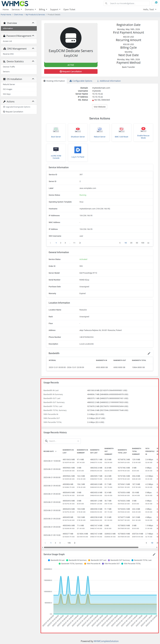The image size is (160, 644).
Task: Collapse the Actions sidebar panel
Action: coord(33,102)
